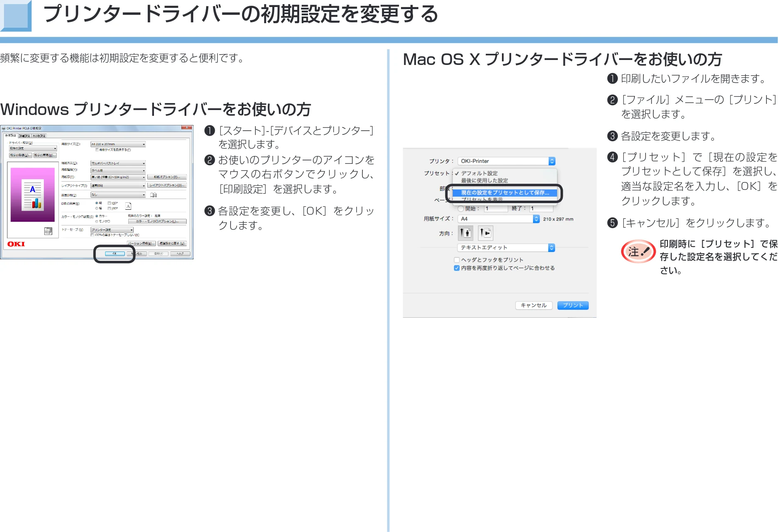Open 用紙種類 dropdown showing ラベル紙
Viewport: 778px width, 532px height.
click(x=118, y=170)
